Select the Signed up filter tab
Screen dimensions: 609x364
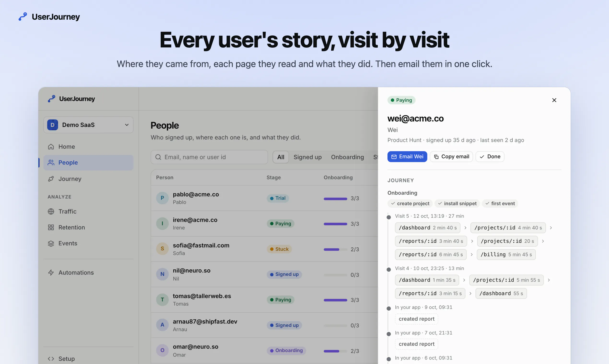point(307,157)
